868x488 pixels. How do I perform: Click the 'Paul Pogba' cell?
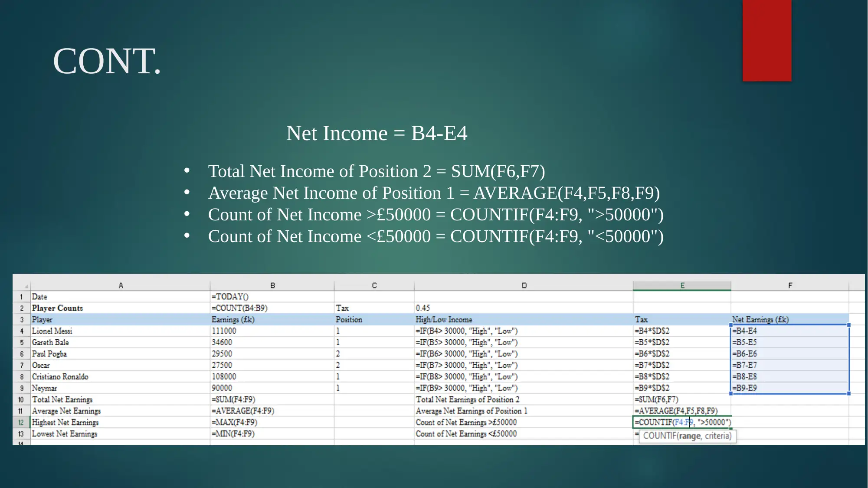tap(121, 354)
